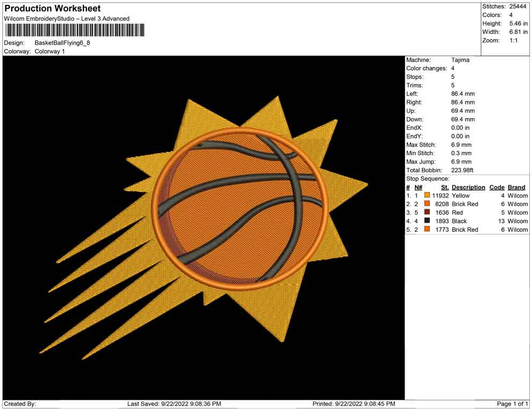Click the Black color swatch in stop 4
532x409 pixels.
427,221
